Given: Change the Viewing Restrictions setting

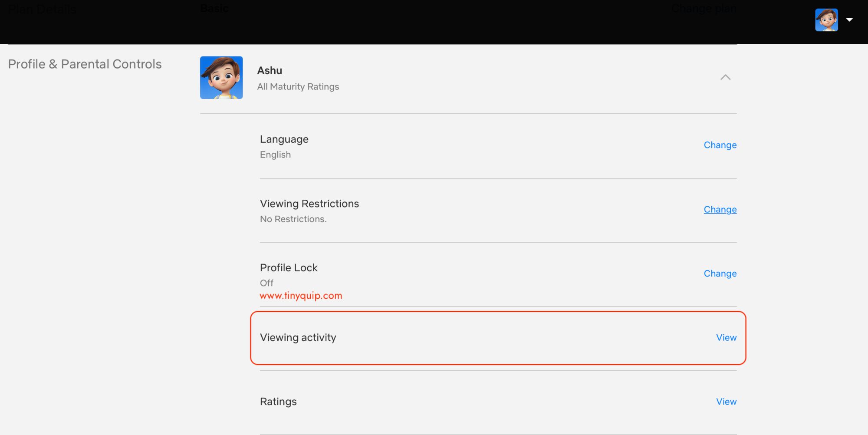Looking at the screenshot, I should pyautogui.click(x=720, y=209).
